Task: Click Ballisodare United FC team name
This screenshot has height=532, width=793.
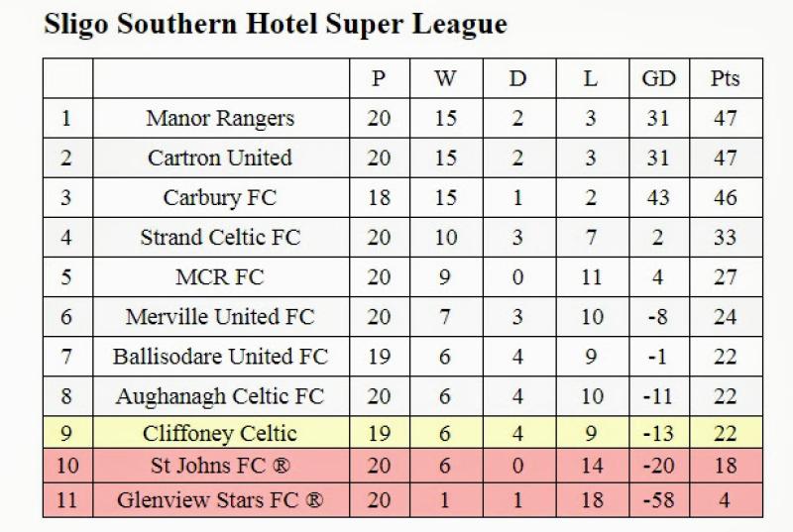Action: click(x=220, y=357)
